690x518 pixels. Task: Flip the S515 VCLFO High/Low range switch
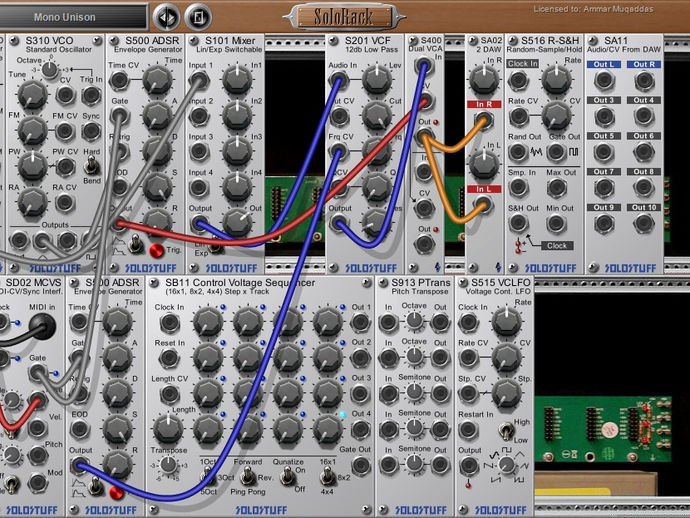507,430
